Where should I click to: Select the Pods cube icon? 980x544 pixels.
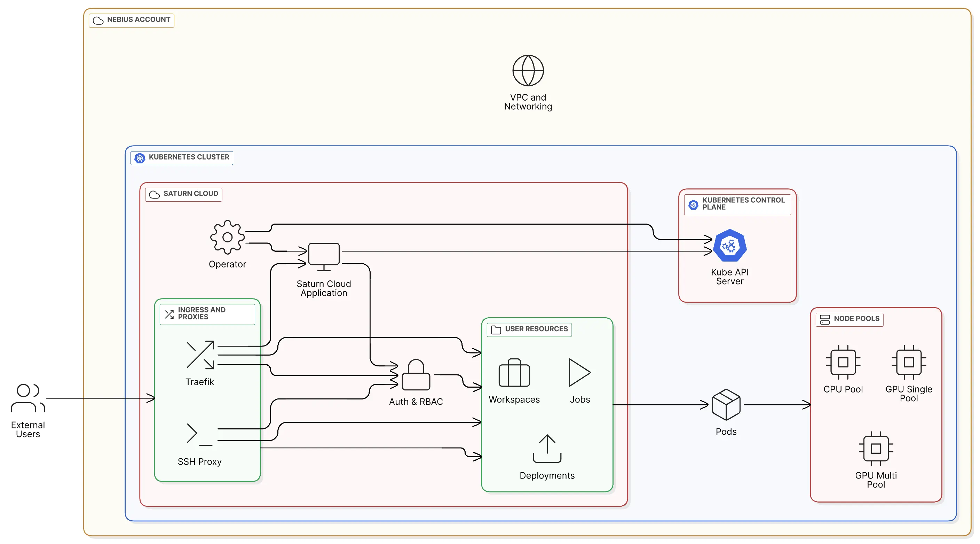[x=726, y=405]
